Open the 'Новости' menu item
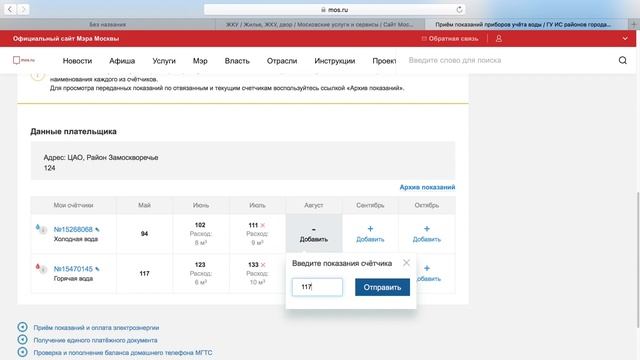 77,61
